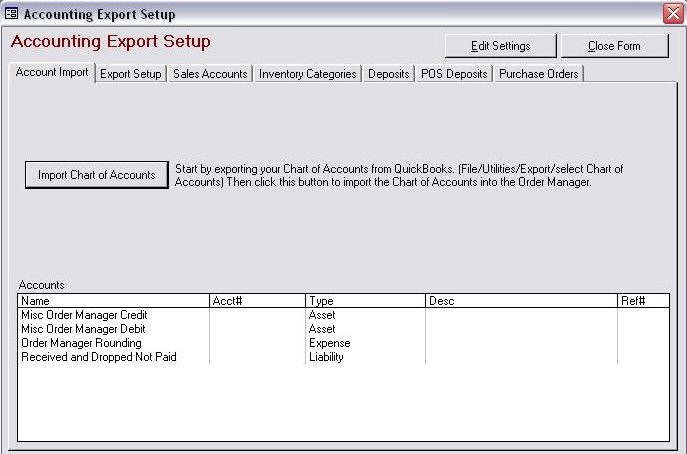Switch to the Export Setup tab
Screen dimensions: 687x454
tap(131, 74)
